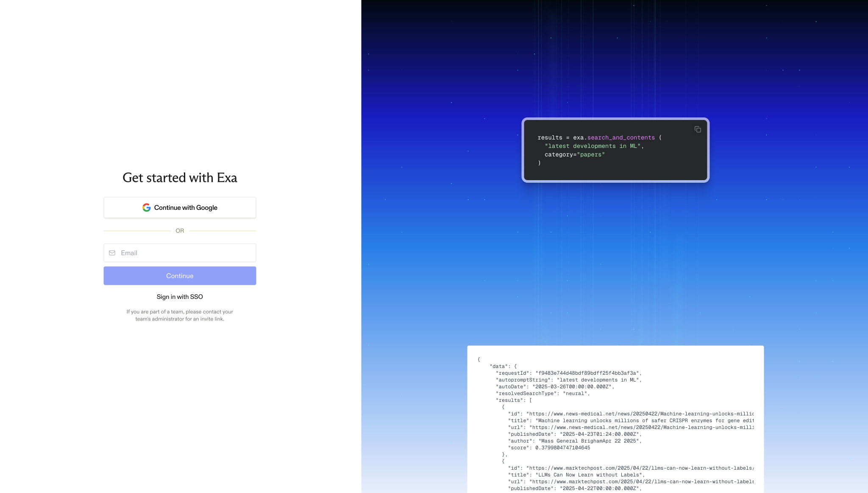This screenshot has width=868, height=493.
Task: Click publishedDate 2025-04-23T01:24:00.000Z line
Action: point(575,434)
